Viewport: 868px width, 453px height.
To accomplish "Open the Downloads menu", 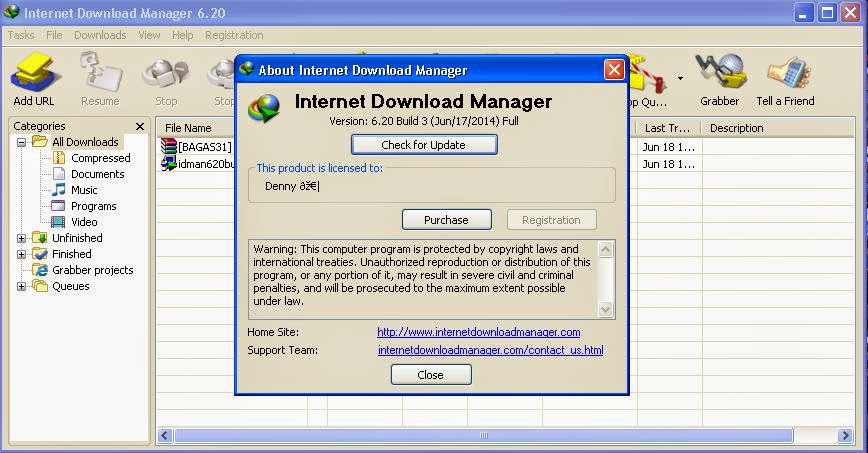I will (100, 35).
